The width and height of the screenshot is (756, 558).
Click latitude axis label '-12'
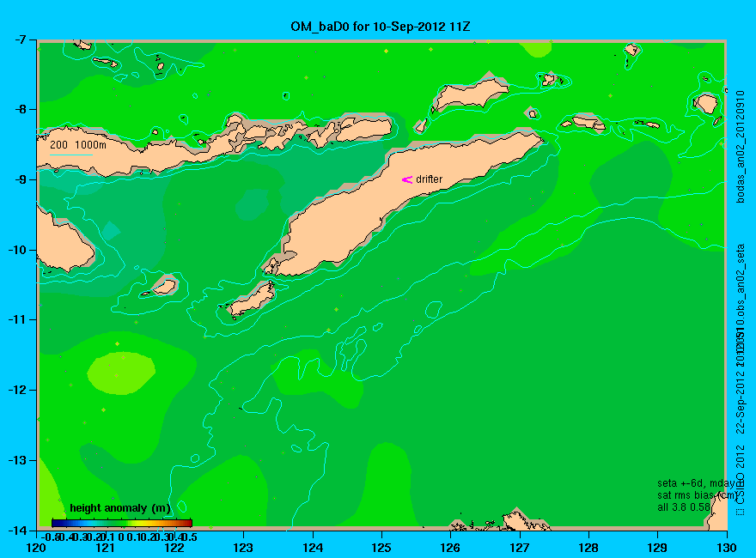click(x=16, y=390)
